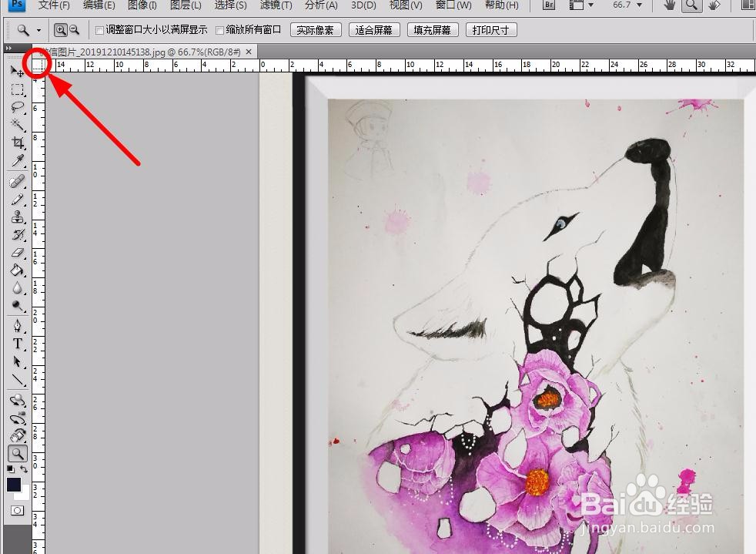Enable 缩放所有窗口 checkbox
The height and width of the screenshot is (554, 756).
(219, 30)
